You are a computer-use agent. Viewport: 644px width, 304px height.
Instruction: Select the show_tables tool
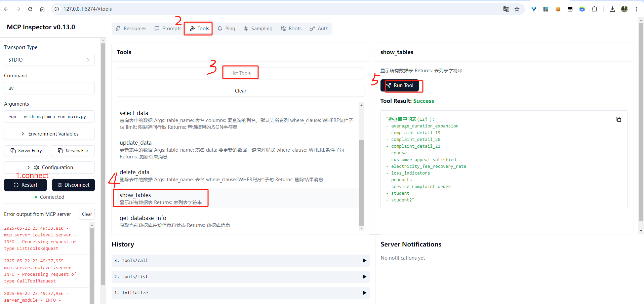(x=238, y=198)
